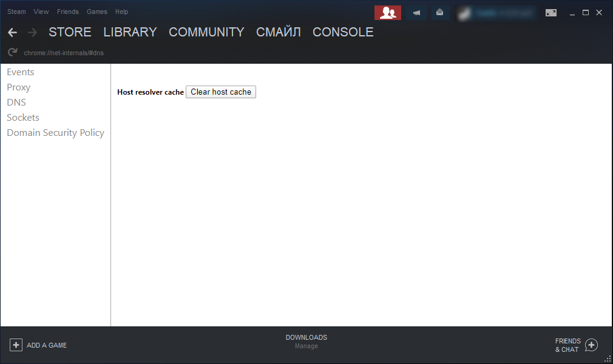The width and height of the screenshot is (613, 364).
Task: Open the inbox envelope icon
Action: point(440,13)
